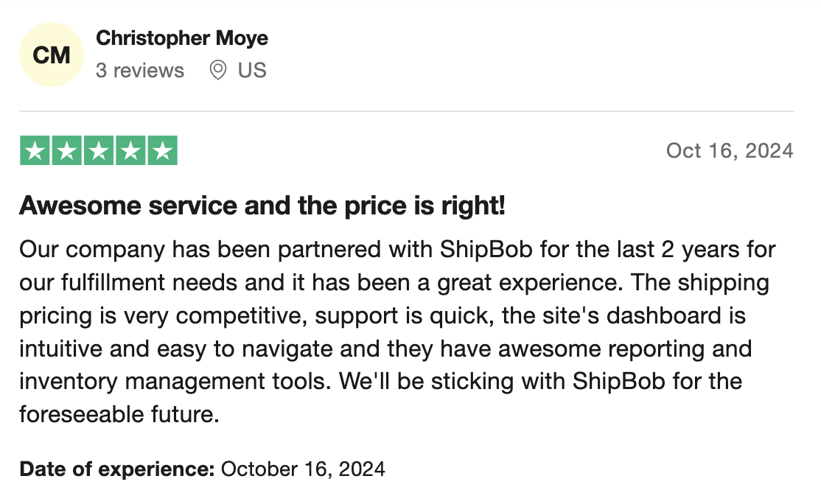Image resolution: width=821 pixels, height=504 pixels.
Task: Click the 'Date of experience:' label
Action: (117, 469)
